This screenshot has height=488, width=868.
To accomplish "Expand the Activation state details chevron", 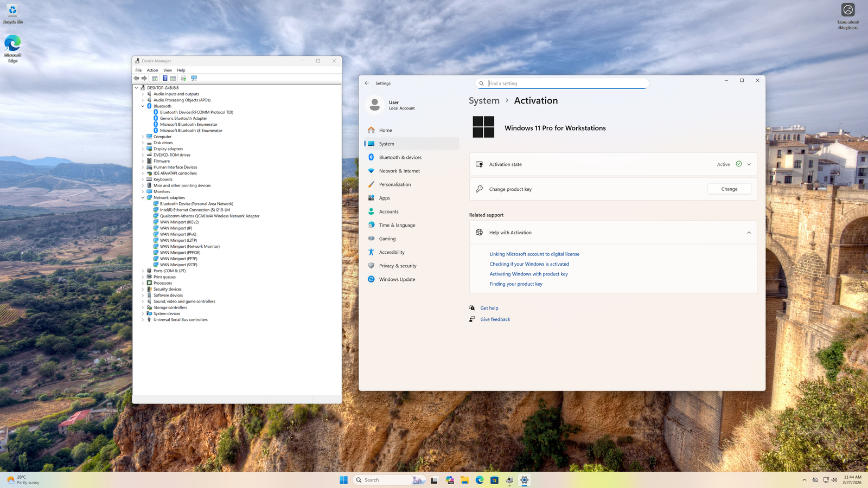I will pos(749,164).
